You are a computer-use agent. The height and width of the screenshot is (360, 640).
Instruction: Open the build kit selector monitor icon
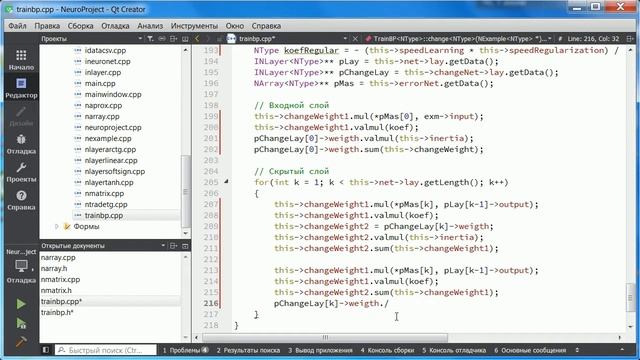coord(21,266)
